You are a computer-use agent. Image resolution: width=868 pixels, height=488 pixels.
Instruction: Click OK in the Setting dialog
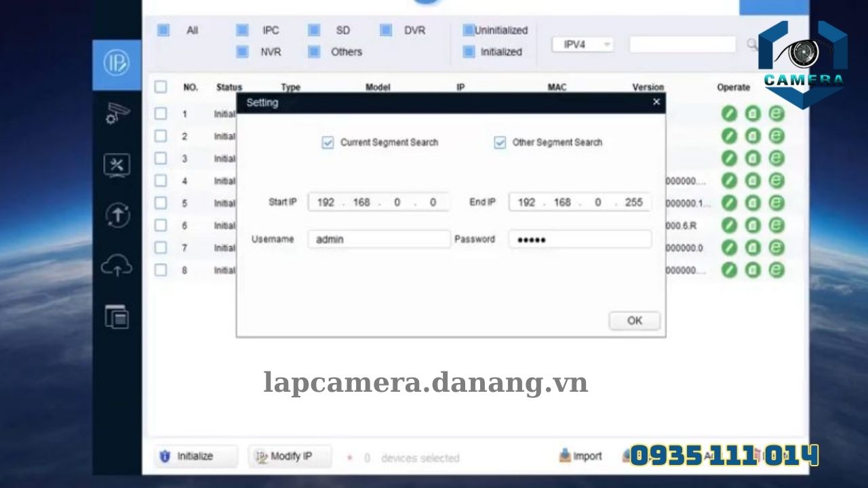[633, 320]
